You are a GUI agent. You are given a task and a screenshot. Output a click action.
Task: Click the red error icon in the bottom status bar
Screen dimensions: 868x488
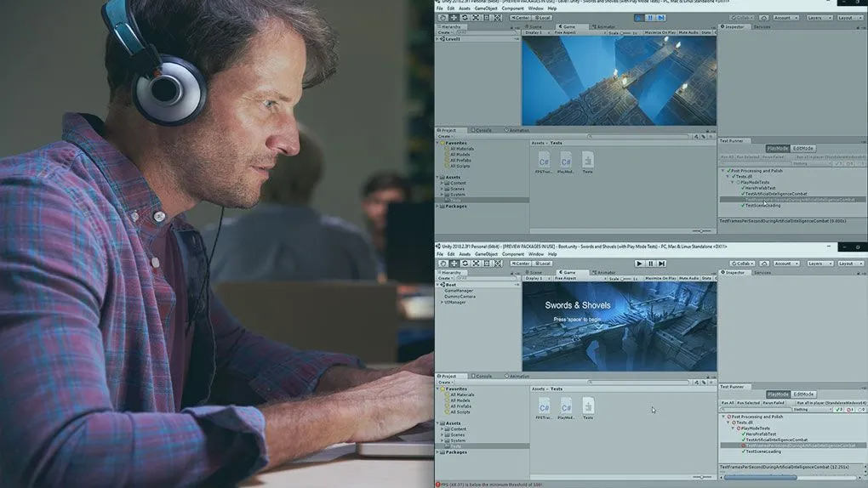[x=439, y=484]
